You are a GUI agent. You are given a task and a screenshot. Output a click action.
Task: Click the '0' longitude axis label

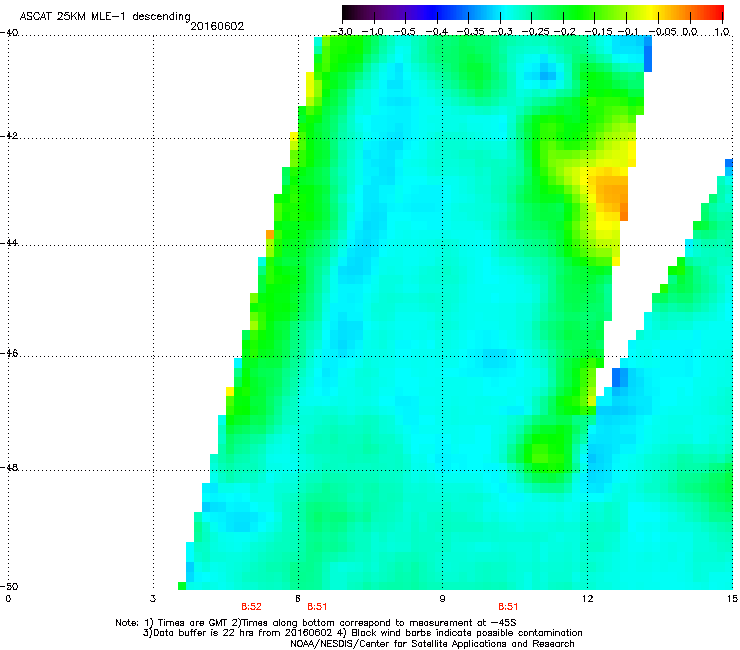[8, 599]
